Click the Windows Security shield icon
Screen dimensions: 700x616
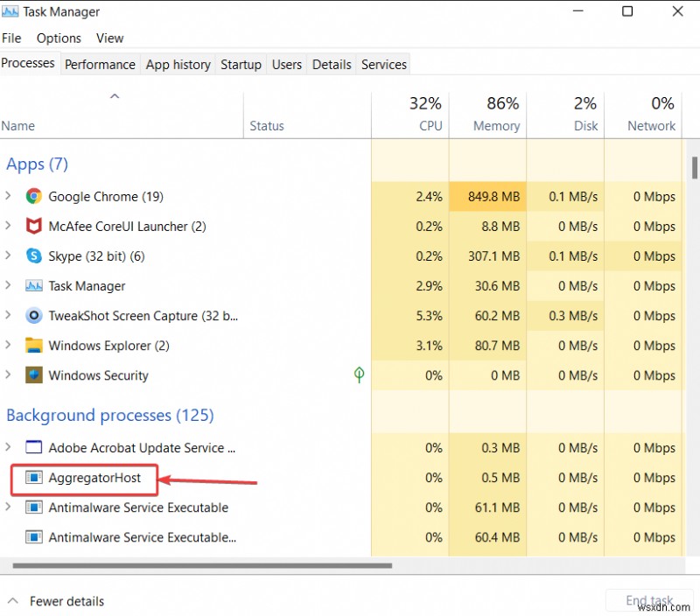34,375
